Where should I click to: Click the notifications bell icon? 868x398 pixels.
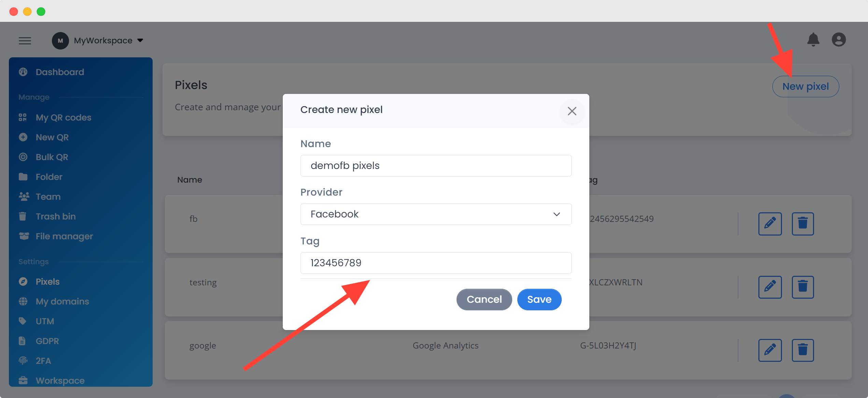tap(813, 40)
